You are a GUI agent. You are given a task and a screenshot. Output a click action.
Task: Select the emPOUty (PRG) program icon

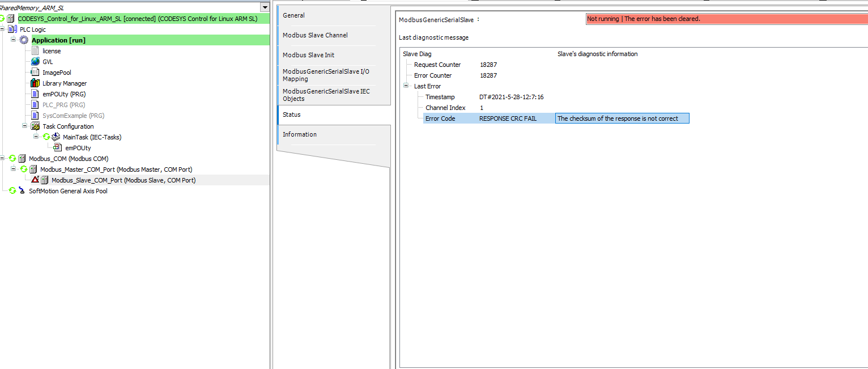(x=35, y=94)
